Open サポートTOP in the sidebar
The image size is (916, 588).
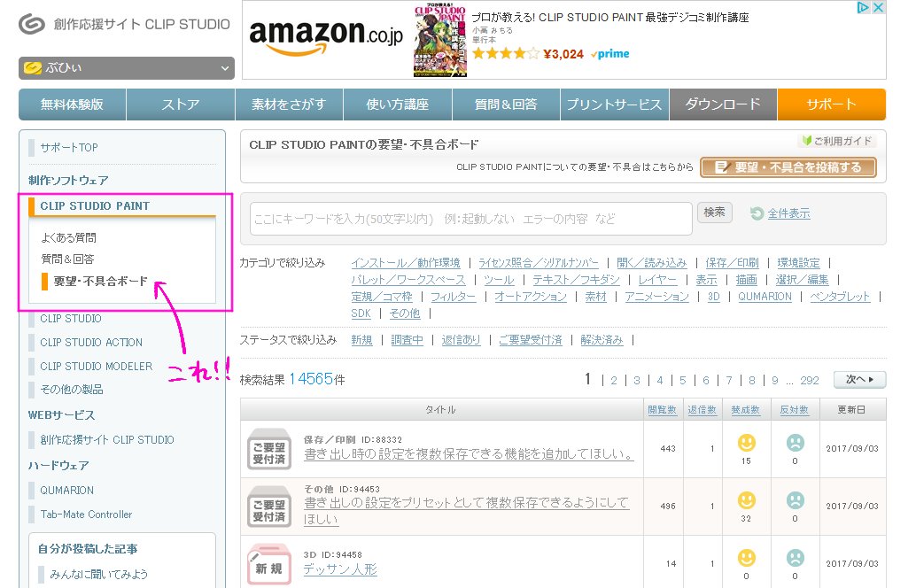point(69,148)
